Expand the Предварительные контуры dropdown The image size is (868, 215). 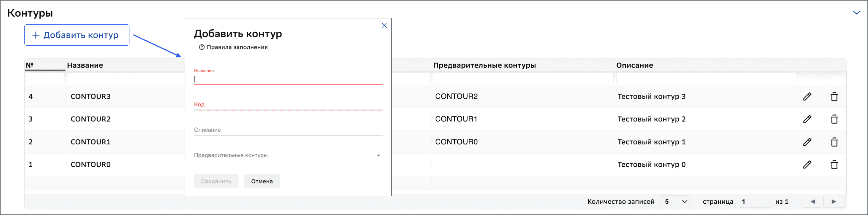(288, 155)
